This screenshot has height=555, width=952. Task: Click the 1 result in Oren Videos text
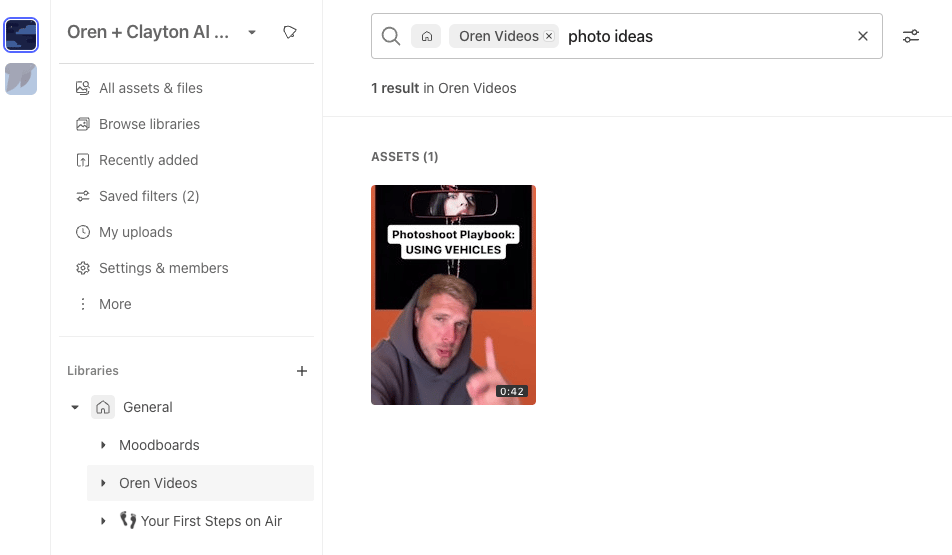coord(444,89)
